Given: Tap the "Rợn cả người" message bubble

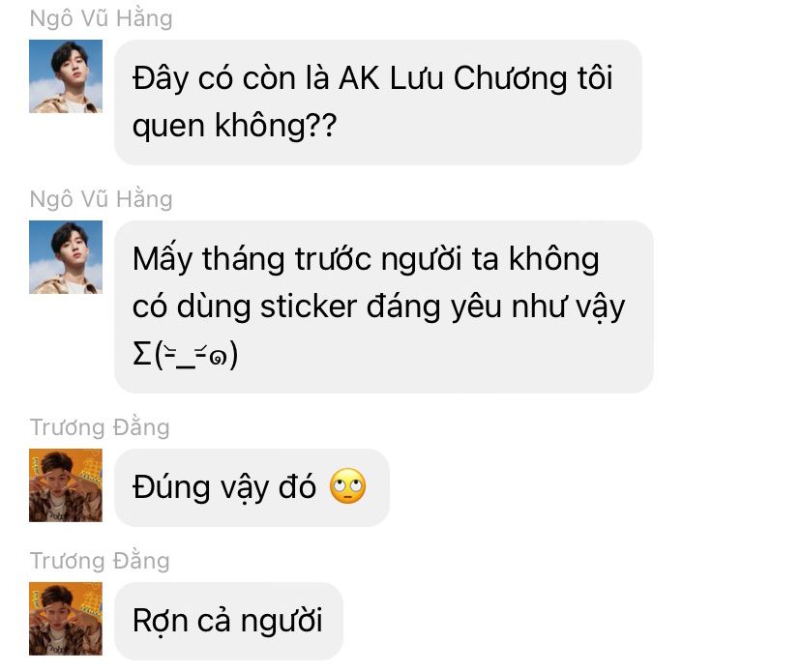Looking at the screenshot, I should tap(228, 621).
